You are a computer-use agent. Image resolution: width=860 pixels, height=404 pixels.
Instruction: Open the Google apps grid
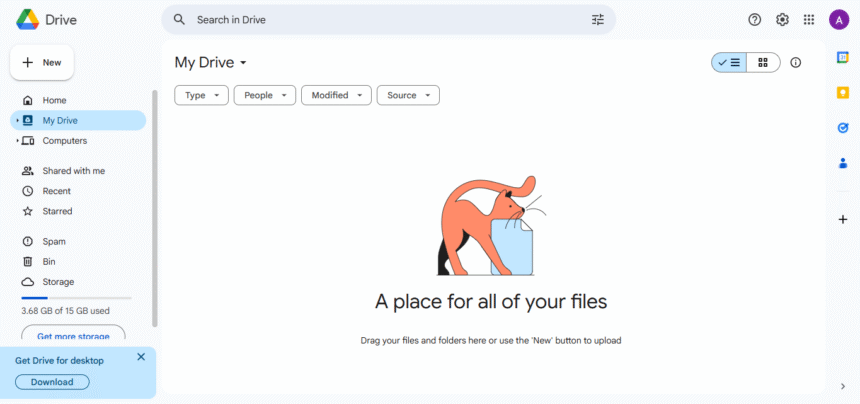coord(809,20)
